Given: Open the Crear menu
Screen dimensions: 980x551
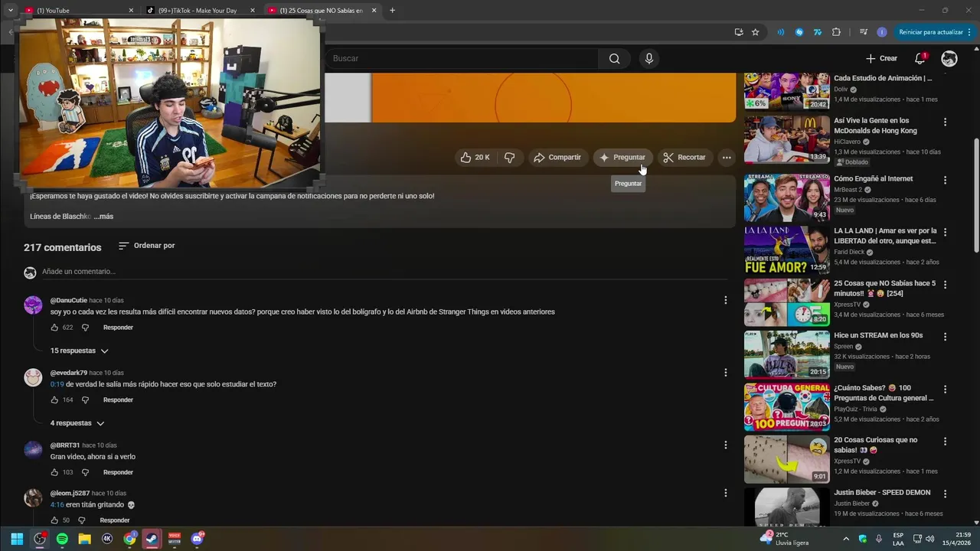Looking at the screenshot, I should (881, 59).
